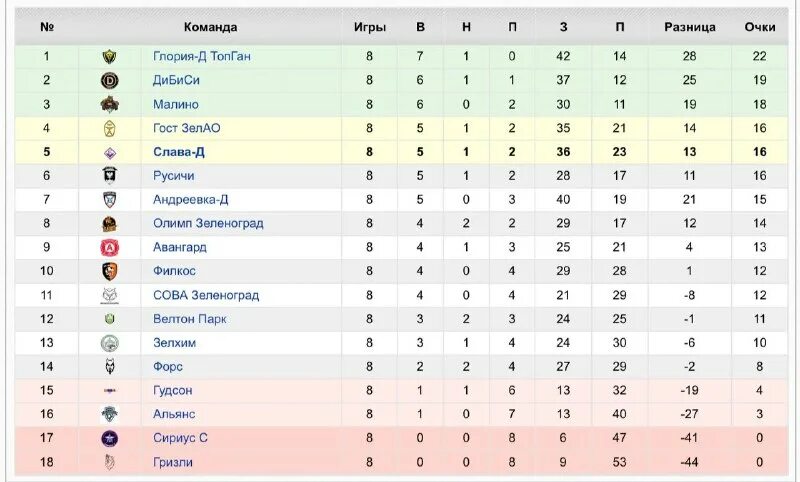
Task: Click the Малино team logo
Action: [109, 104]
